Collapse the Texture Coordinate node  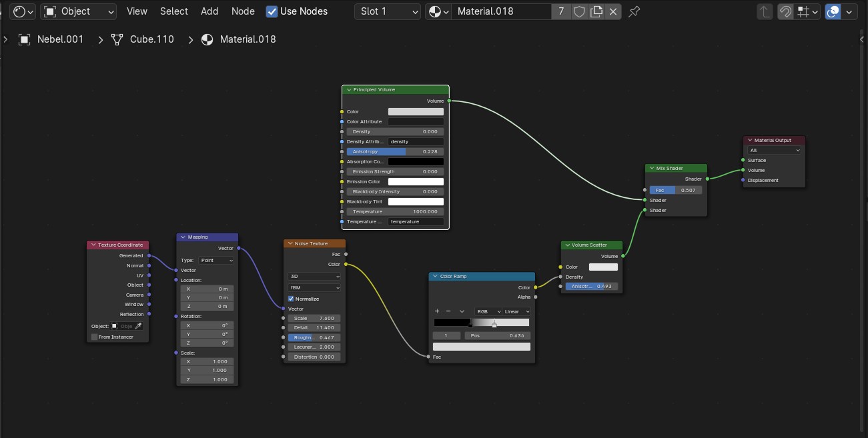93,245
